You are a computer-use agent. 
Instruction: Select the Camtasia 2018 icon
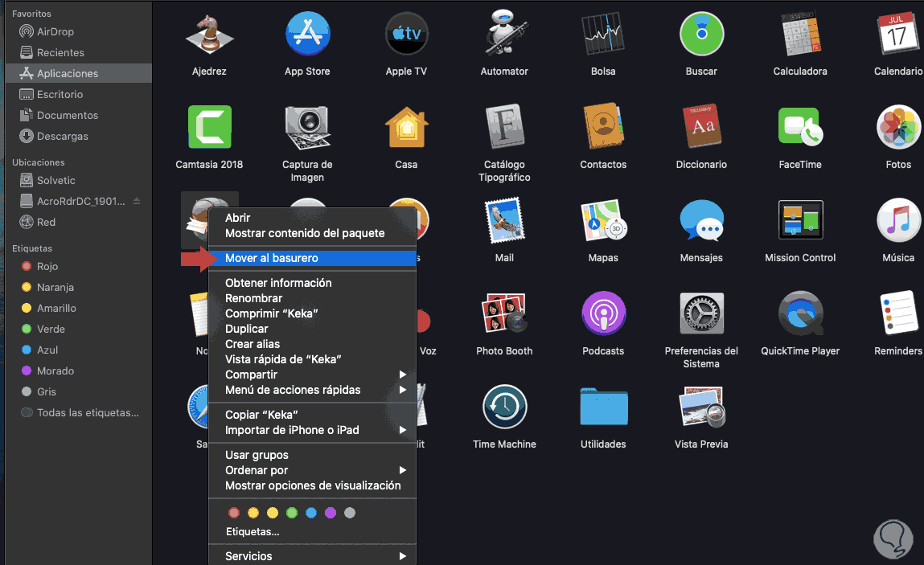210,127
